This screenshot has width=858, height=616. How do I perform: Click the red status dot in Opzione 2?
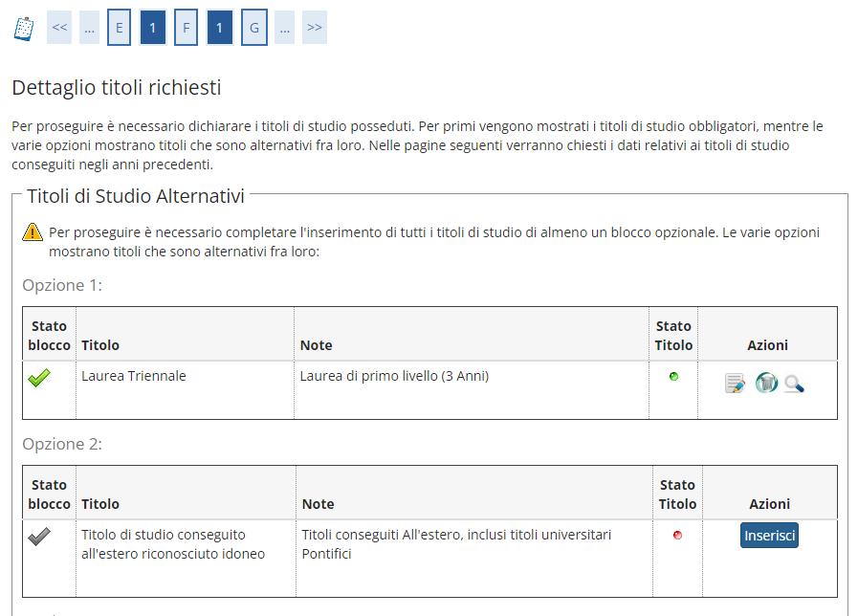pos(677,535)
